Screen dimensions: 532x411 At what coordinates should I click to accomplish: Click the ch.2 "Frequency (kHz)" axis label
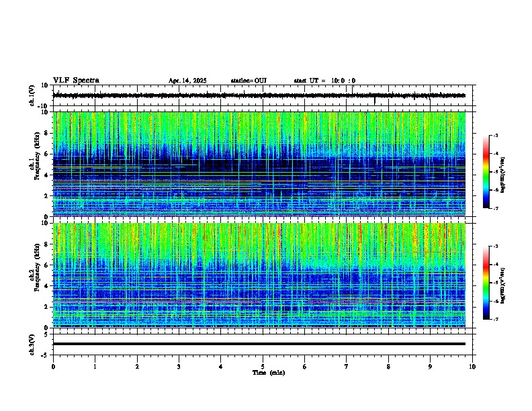[37, 267]
